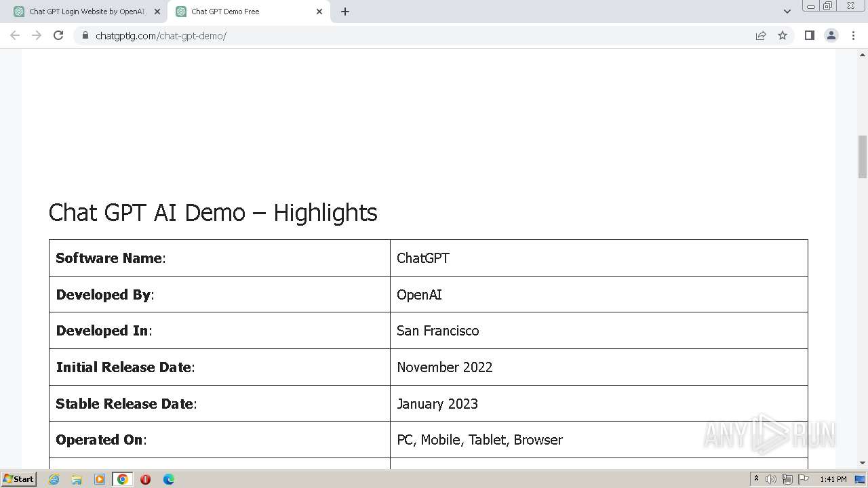
Task: View site information lock icon
Action: click(85, 35)
